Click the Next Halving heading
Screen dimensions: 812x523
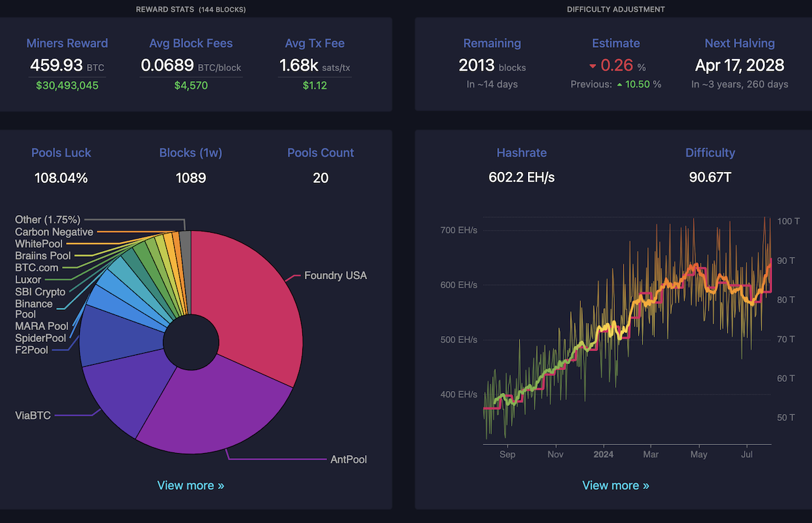pos(739,43)
